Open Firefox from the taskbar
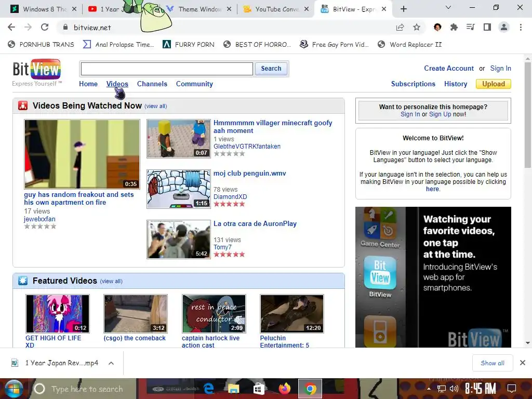 [x=284, y=389]
